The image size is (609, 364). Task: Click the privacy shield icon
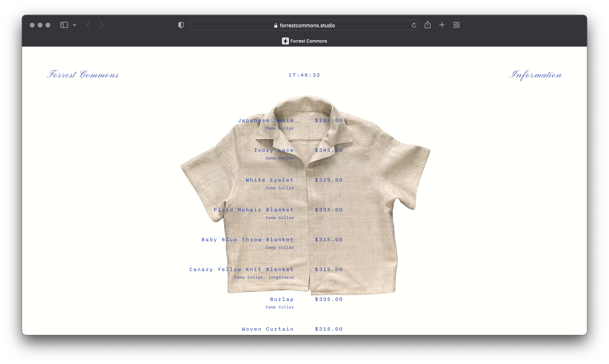click(181, 25)
